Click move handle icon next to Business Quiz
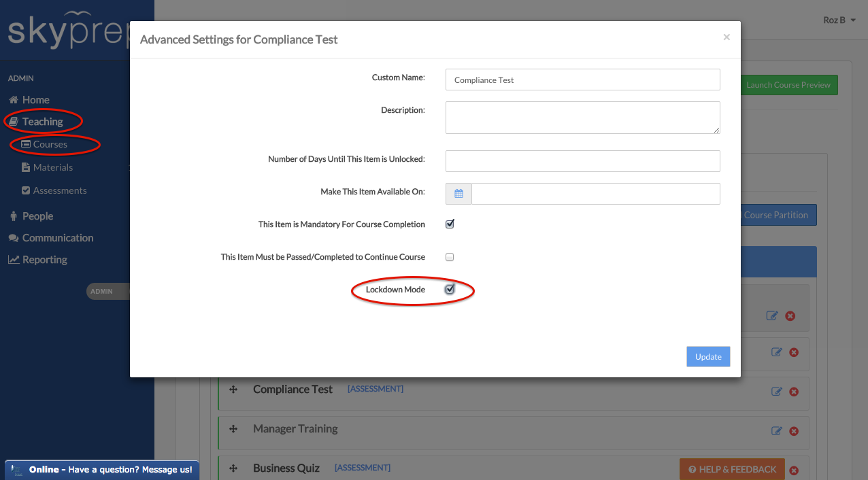The image size is (868, 480). tap(233, 468)
